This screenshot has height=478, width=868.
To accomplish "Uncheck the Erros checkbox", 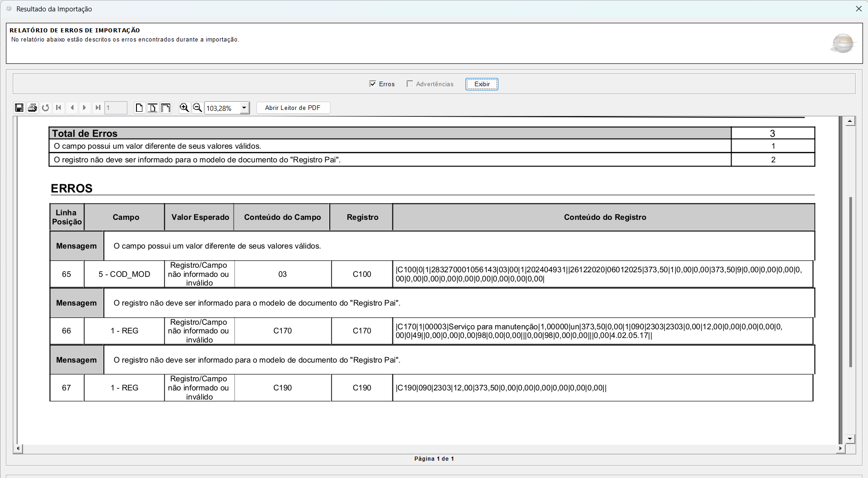I will [373, 84].
